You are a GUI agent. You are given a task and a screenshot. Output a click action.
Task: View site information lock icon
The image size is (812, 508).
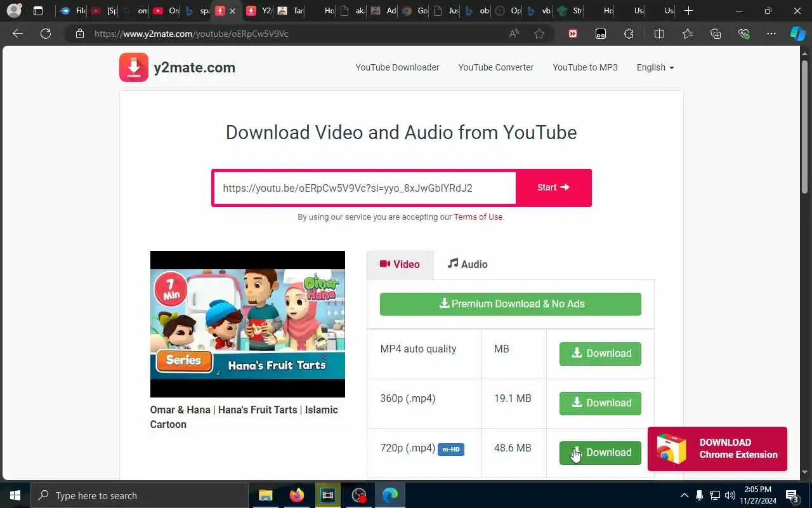(80, 34)
